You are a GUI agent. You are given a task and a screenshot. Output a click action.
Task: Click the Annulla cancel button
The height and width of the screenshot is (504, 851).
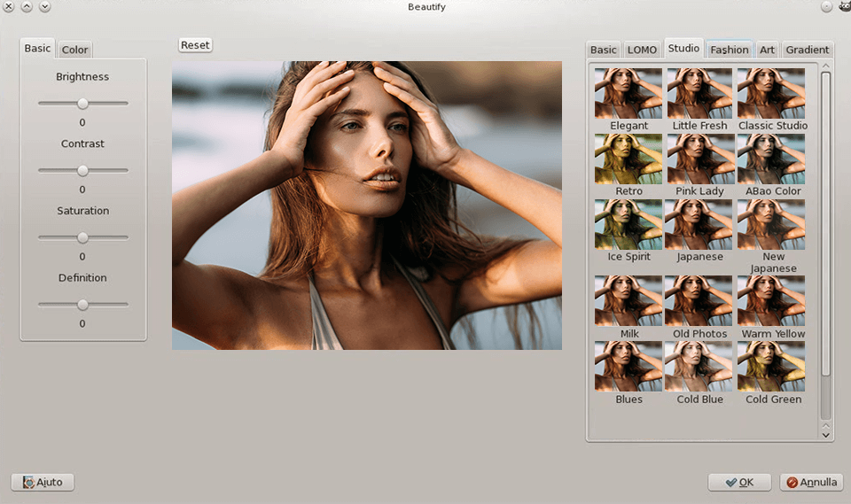point(811,482)
